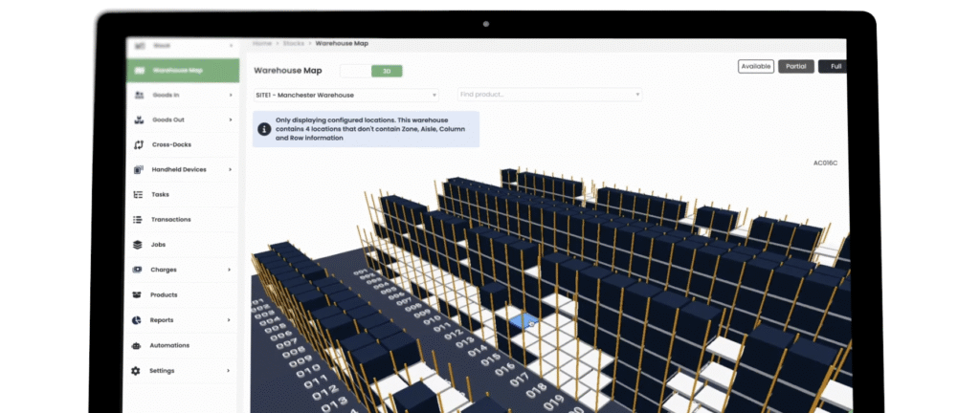Filter by the Available status button
Viewport: 980px width, 413px height.
756,66
